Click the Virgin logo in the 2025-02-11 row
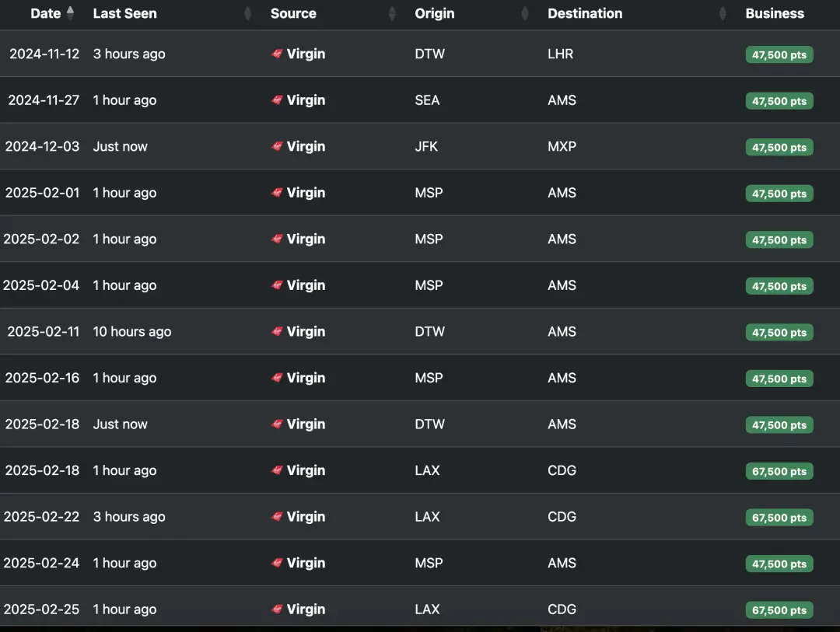Viewport: 840px width, 632px height. coord(277,332)
